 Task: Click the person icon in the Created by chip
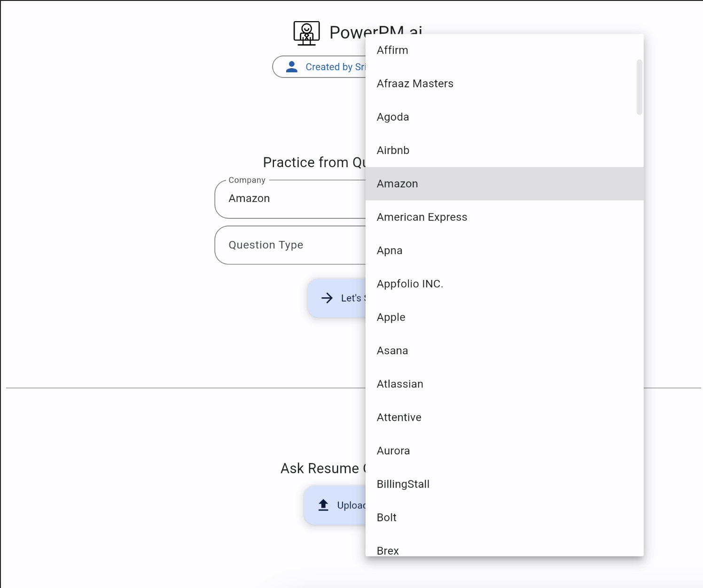pyautogui.click(x=292, y=67)
